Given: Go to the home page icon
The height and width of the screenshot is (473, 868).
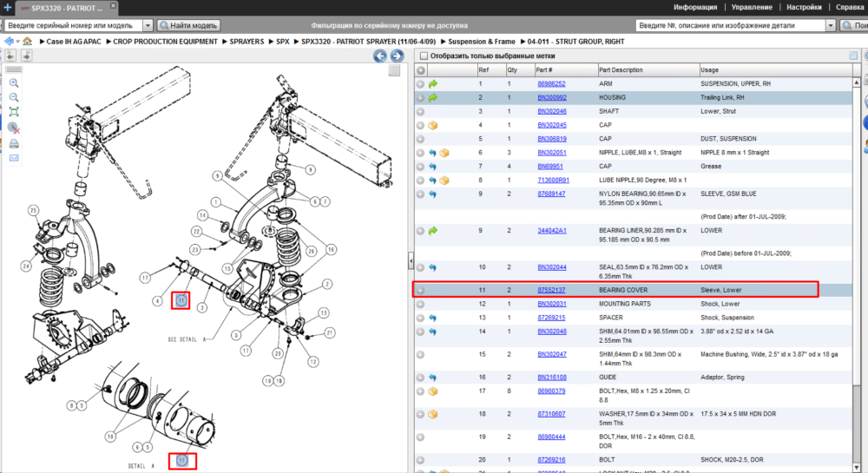Looking at the screenshot, I should click(x=27, y=42).
